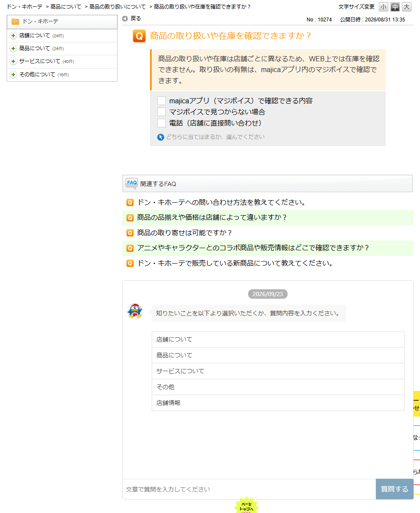The height and width of the screenshot is (513, 420).
Task: Click the yellow side tab at right edge
Action: pos(417,404)
